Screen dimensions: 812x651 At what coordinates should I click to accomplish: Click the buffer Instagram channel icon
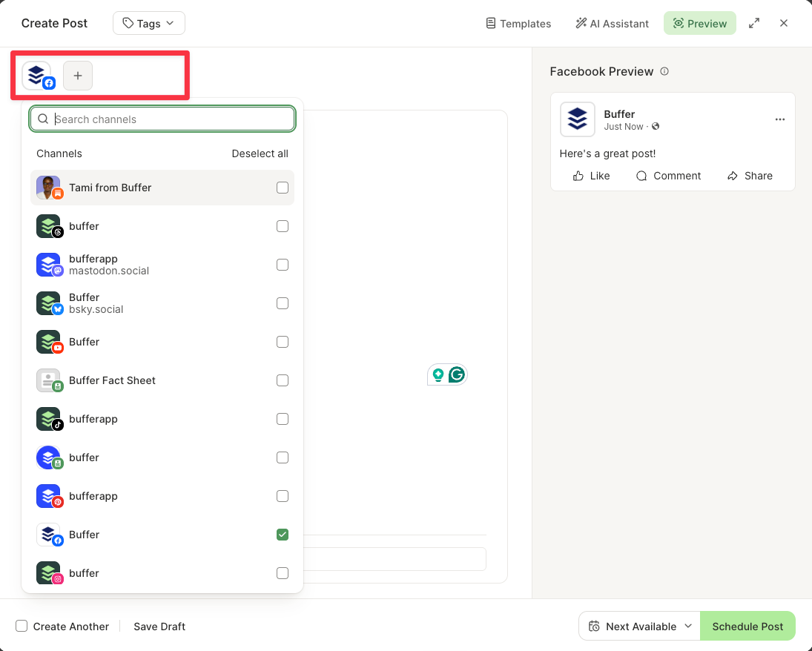click(49, 573)
